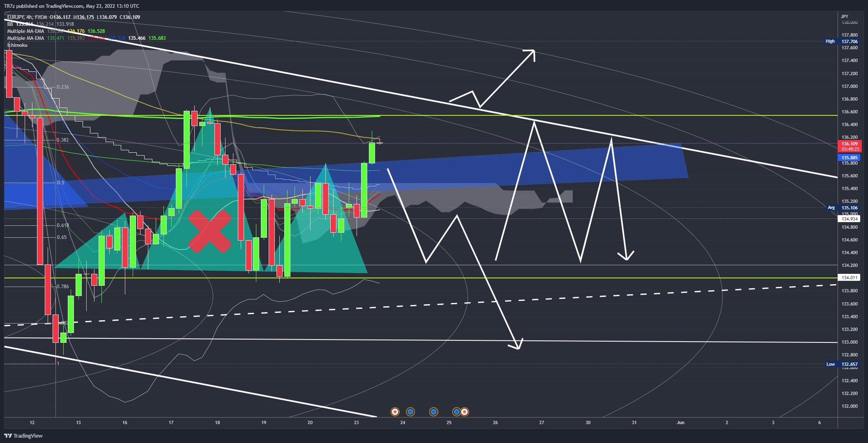Viewport: 868px width, 443px height.
Task: Click the EURJPY, 4h, FXCM symbol legend
Action: [x=27, y=17]
